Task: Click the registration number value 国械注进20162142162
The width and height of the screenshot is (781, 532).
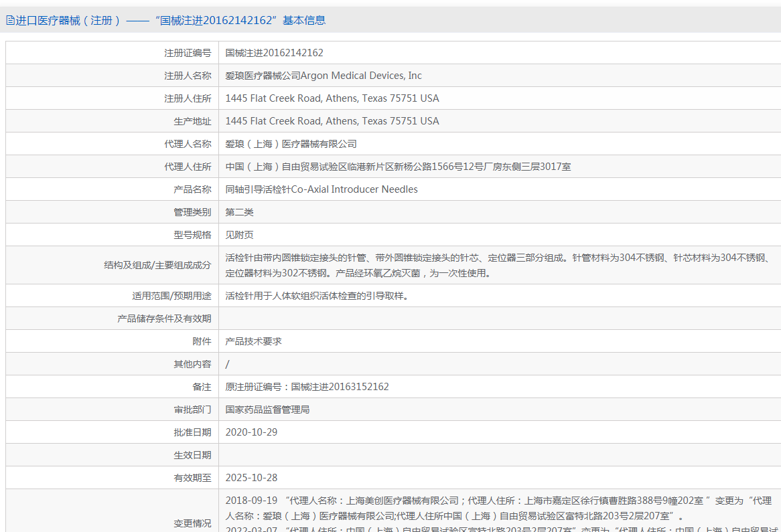Action: point(274,53)
